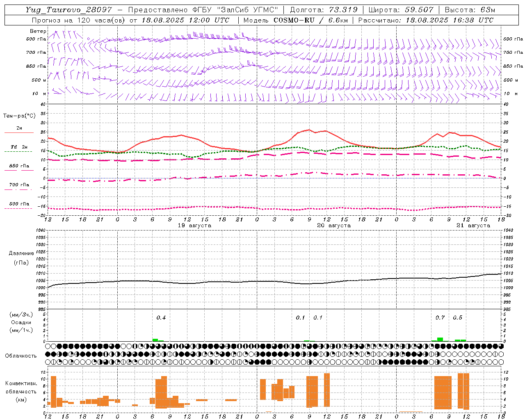Click the Тем-ра(°C) axis title
Image resolution: width=525 pixels, height=420 pixels.
coord(19,116)
